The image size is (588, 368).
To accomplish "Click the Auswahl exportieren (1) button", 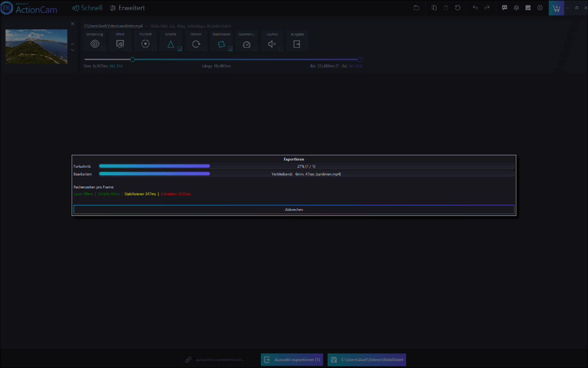I will pyautogui.click(x=292, y=360).
